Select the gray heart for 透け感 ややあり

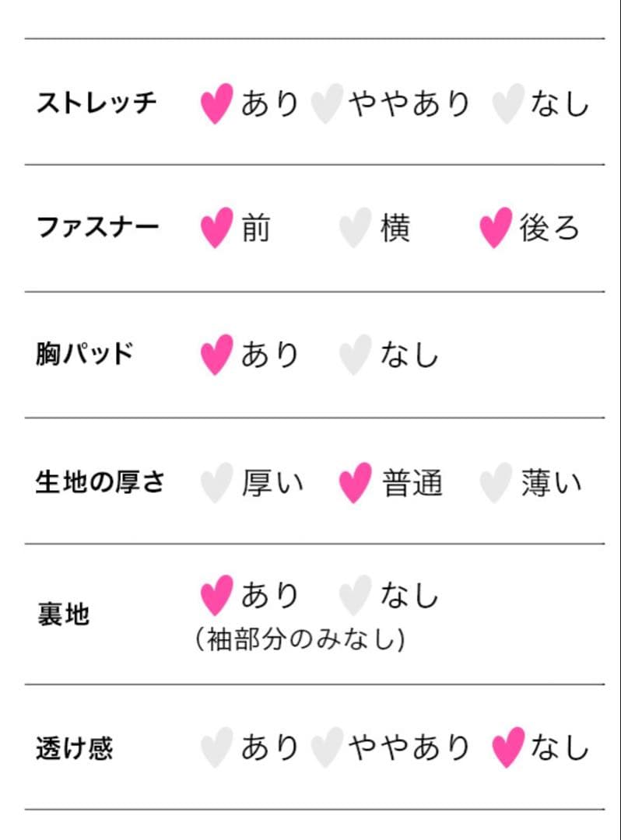pos(327,747)
